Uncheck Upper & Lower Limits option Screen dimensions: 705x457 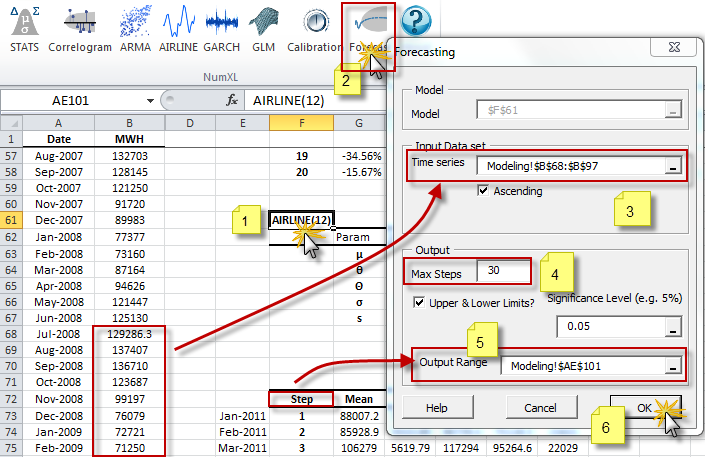[420, 301]
